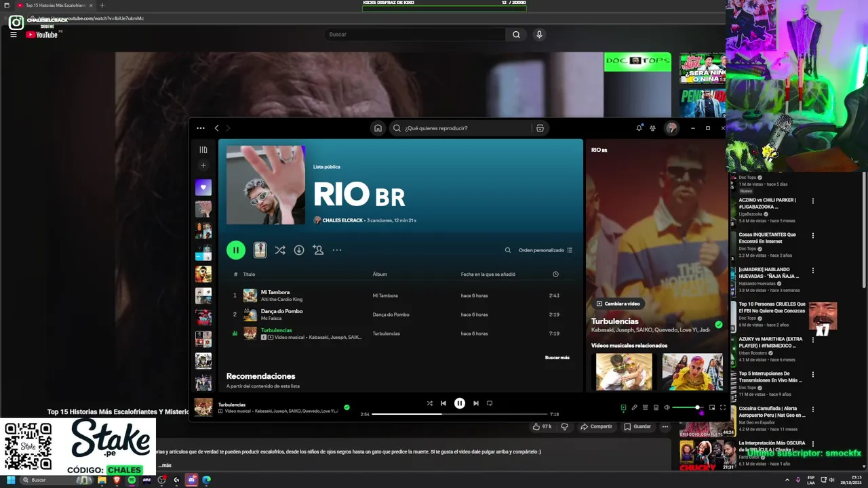Open the Browse icon in Spotify search bar
Screen dimensions: 868x488
coord(540,128)
